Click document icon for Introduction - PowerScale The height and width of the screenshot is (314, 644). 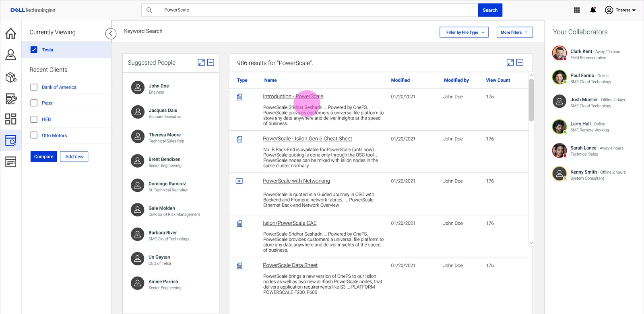coord(239,97)
